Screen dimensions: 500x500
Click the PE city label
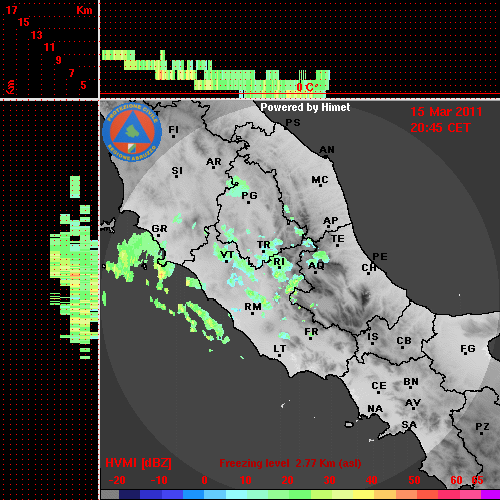(380, 256)
